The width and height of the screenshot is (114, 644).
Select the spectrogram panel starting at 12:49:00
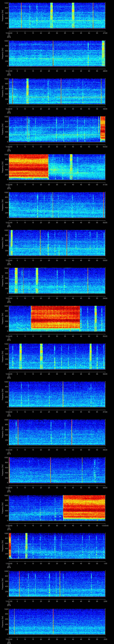[x=57, y=129]
